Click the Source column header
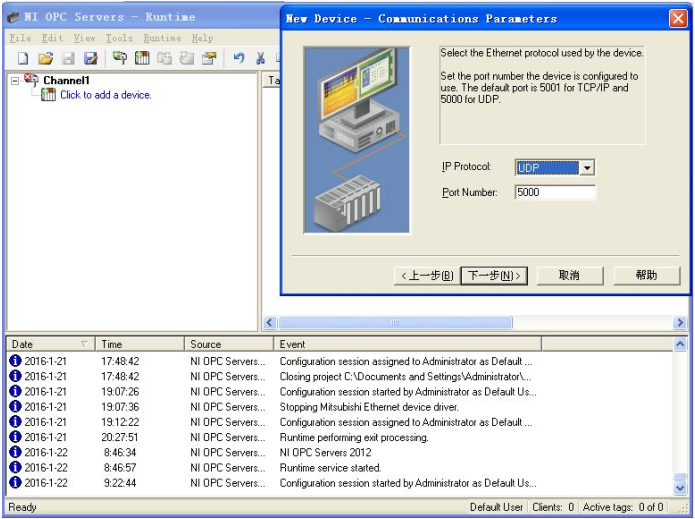 (x=229, y=344)
